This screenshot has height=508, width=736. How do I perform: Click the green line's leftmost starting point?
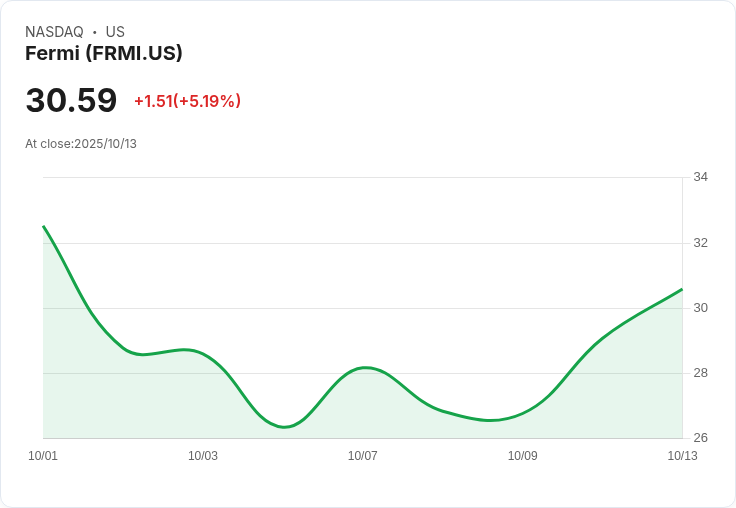pyautogui.click(x=44, y=227)
